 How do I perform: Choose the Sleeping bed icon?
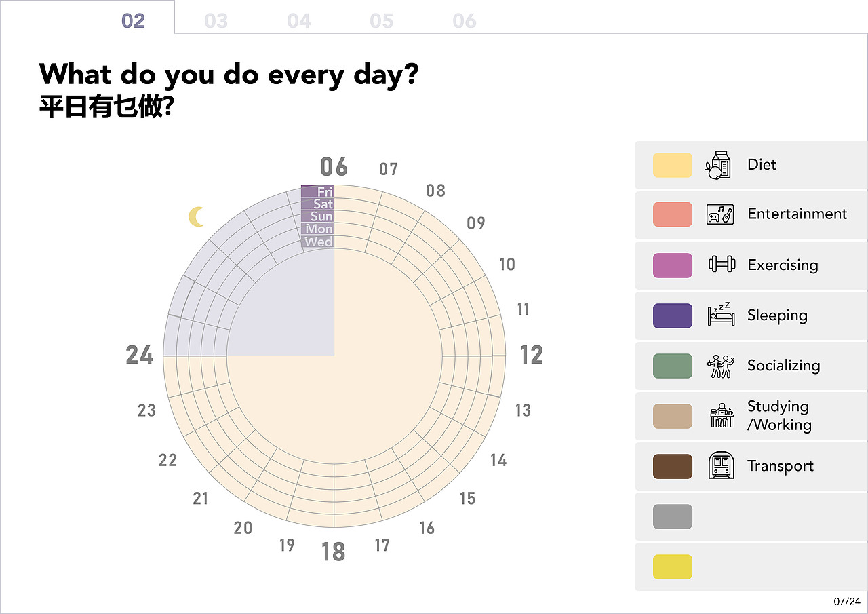pyautogui.click(x=720, y=315)
